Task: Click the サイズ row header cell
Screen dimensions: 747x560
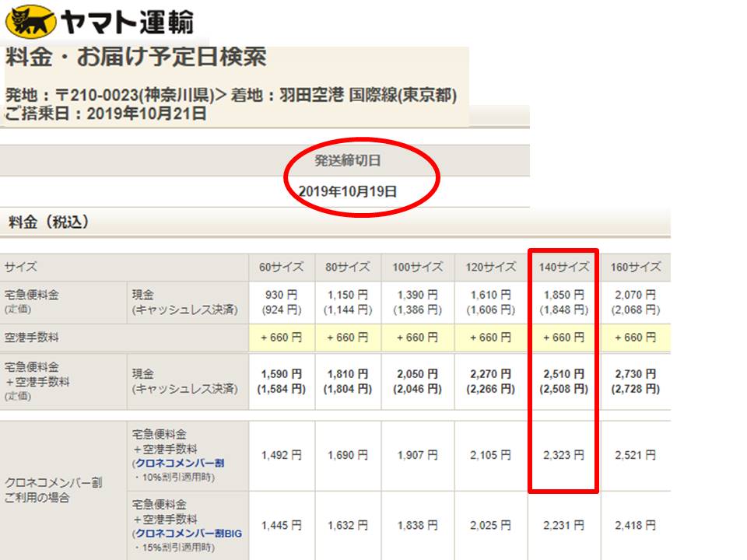Action: (124, 267)
